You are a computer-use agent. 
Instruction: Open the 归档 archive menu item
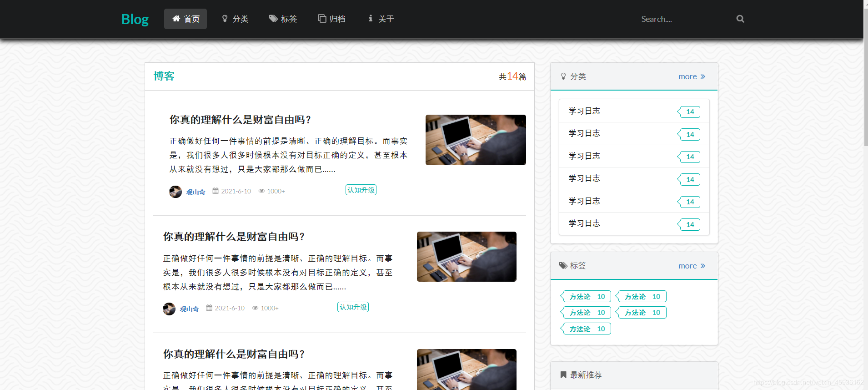[331, 19]
